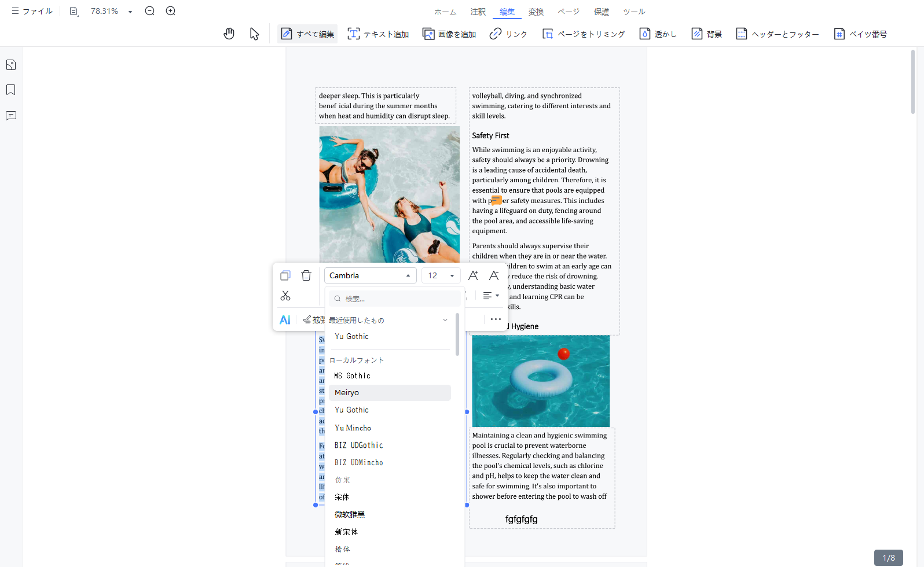This screenshot has height=567, width=924.
Task: Increase font size with larger A icon
Action: 473,275
